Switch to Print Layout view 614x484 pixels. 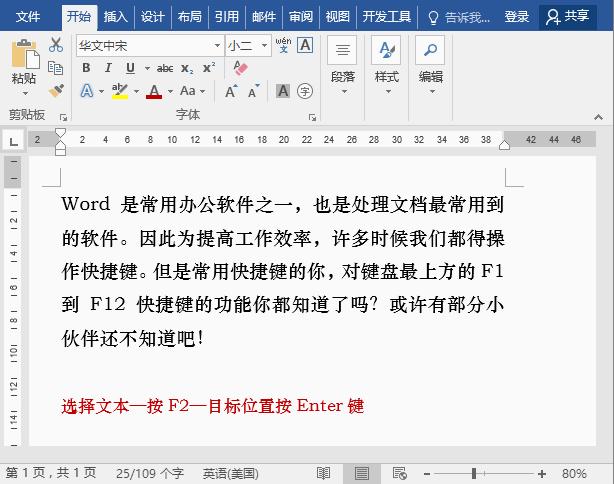(x=361, y=474)
